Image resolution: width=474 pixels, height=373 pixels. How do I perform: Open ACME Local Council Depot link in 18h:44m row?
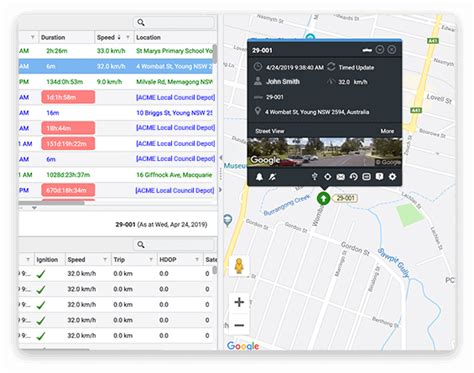point(175,128)
